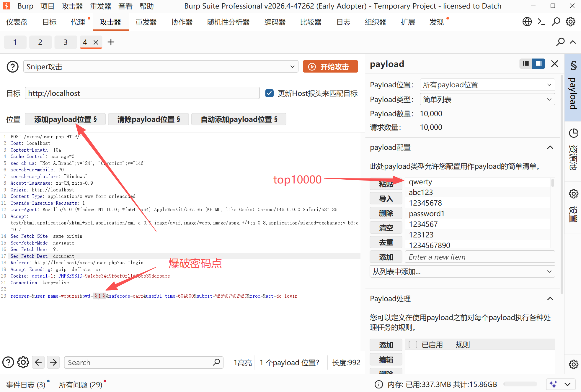Switch payload panel to the right layout icon
This screenshot has height=392, width=581.
538,64
